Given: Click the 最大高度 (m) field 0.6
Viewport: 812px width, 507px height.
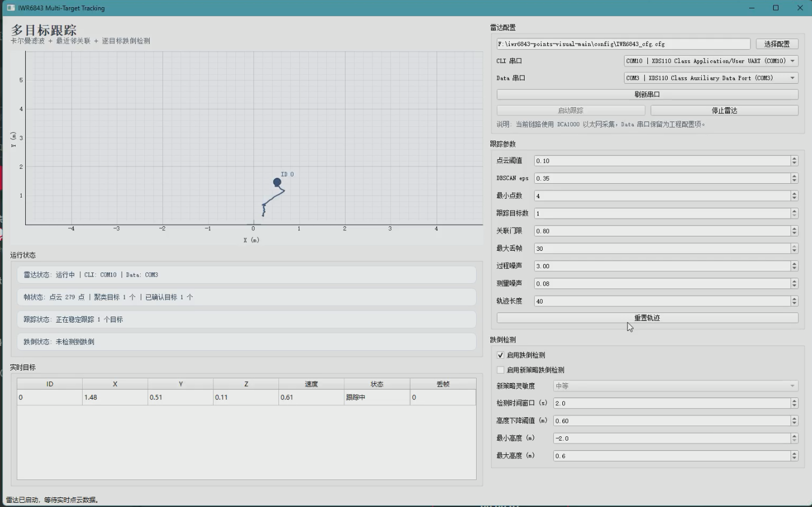Looking at the screenshot, I should pos(671,456).
